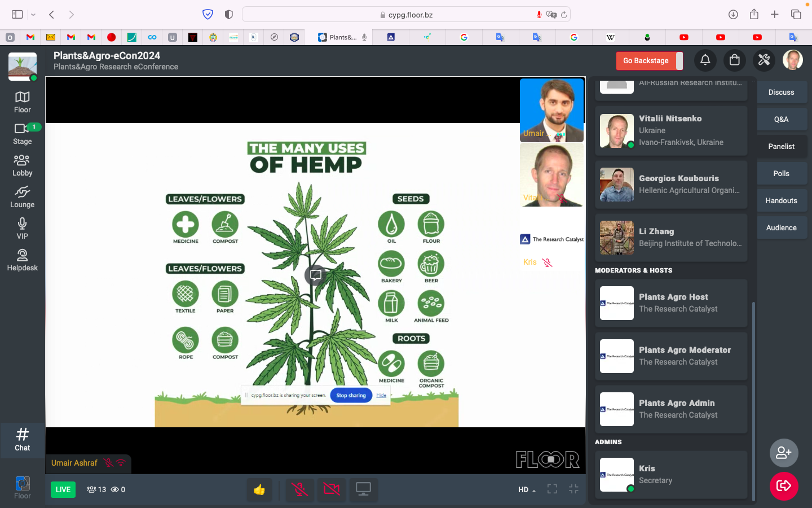Image resolution: width=812 pixels, height=508 pixels.
Task: Open the Audience tab
Action: tap(782, 227)
